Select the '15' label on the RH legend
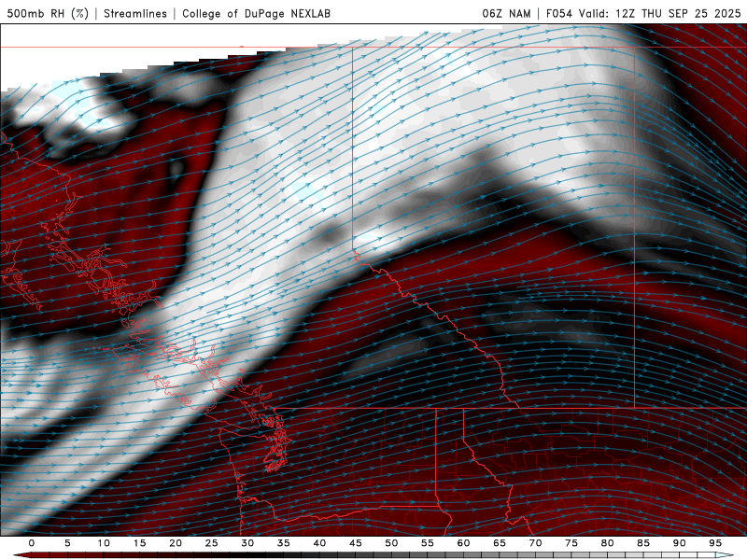Viewport: 747px width, 560px height. [139, 543]
